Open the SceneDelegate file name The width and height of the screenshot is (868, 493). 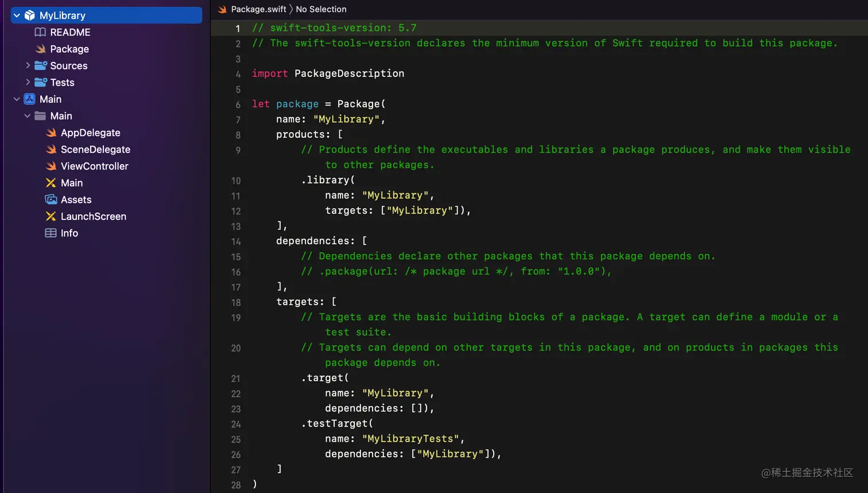(x=95, y=149)
